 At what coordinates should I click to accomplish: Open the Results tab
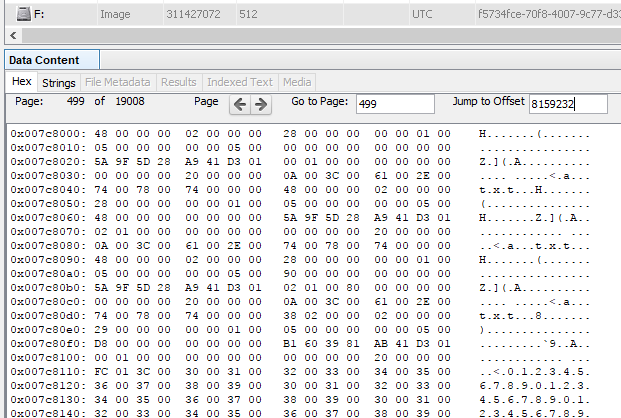(179, 82)
